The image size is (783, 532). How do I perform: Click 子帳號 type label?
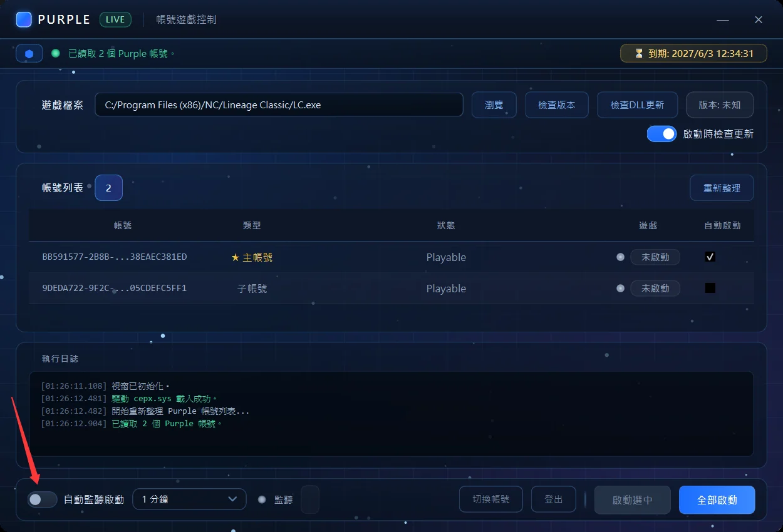click(x=252, y=289)
